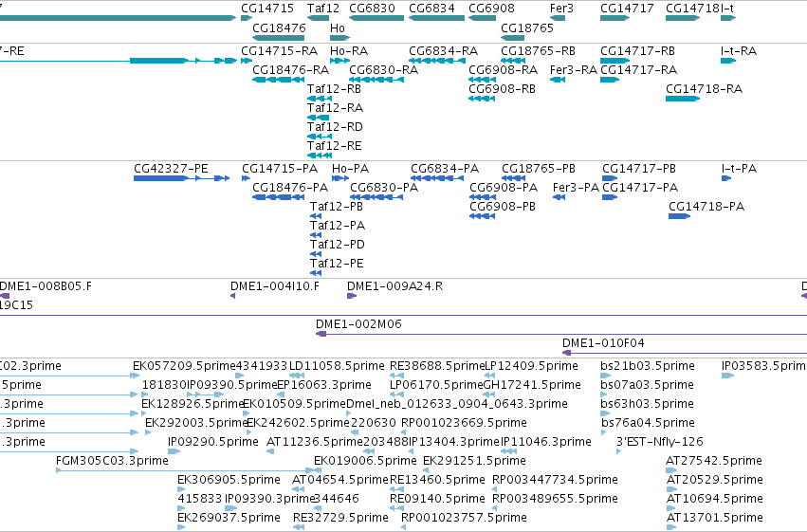Screen dimensions: 807x532
Task: Select EST RP001023757.5prime
Action: [x=465, y=517]
